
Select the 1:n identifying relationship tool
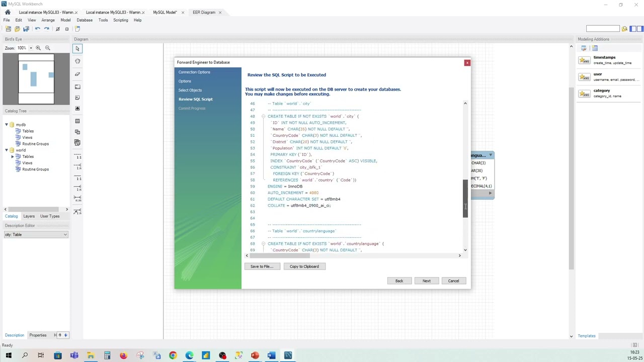coord(78,189)
